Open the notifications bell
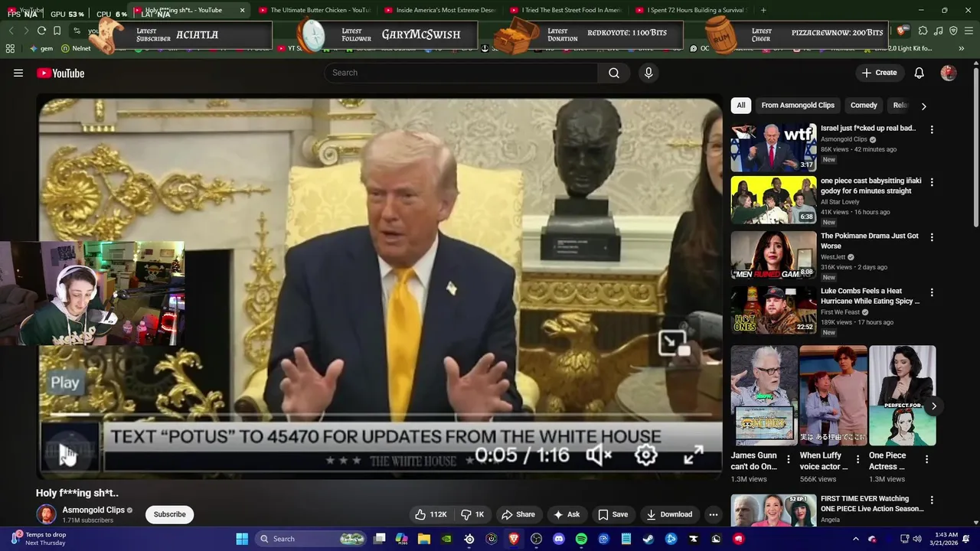 (x=920, y=73)
